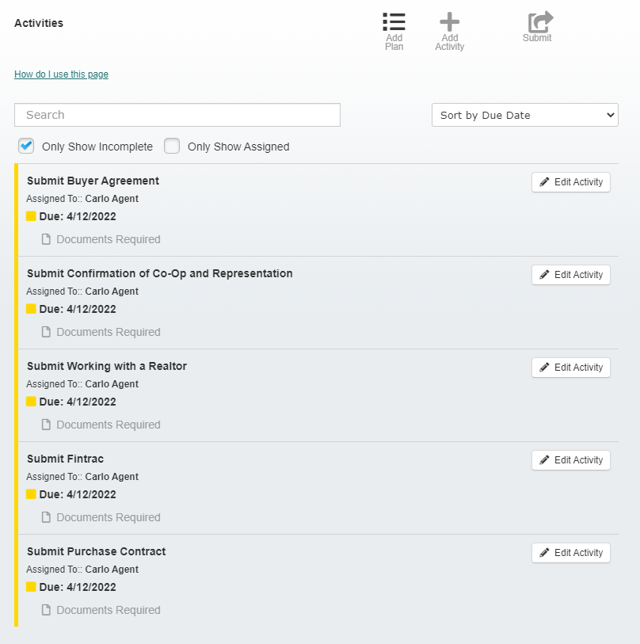
Task: Click document icon under Submit Working with a Realtor
Action: point(46,425)
